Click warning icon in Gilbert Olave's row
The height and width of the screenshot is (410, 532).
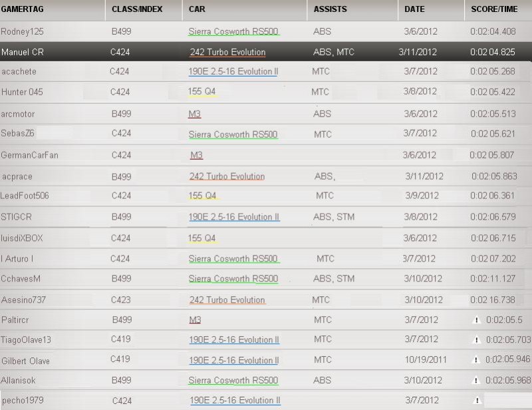click(475, 360)
